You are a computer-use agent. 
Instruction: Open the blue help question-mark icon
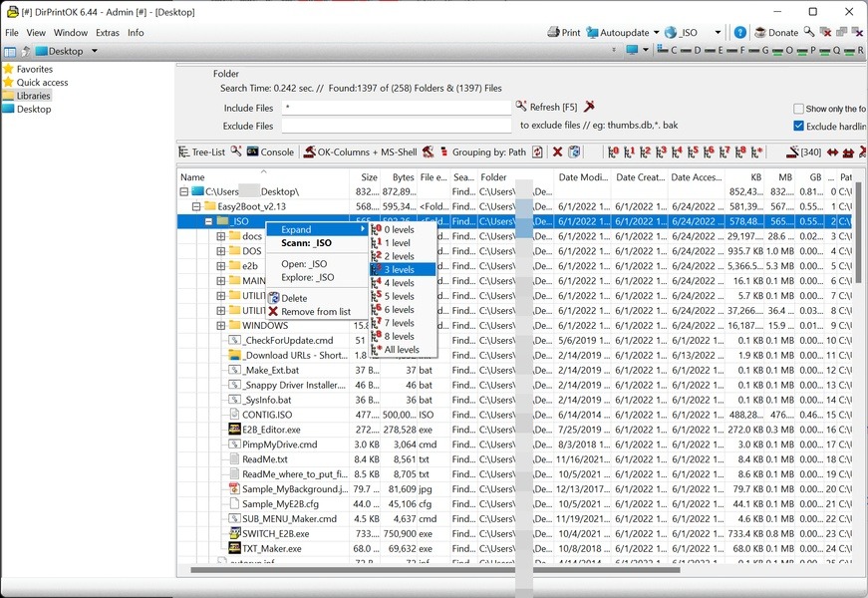tap(740, 33)
